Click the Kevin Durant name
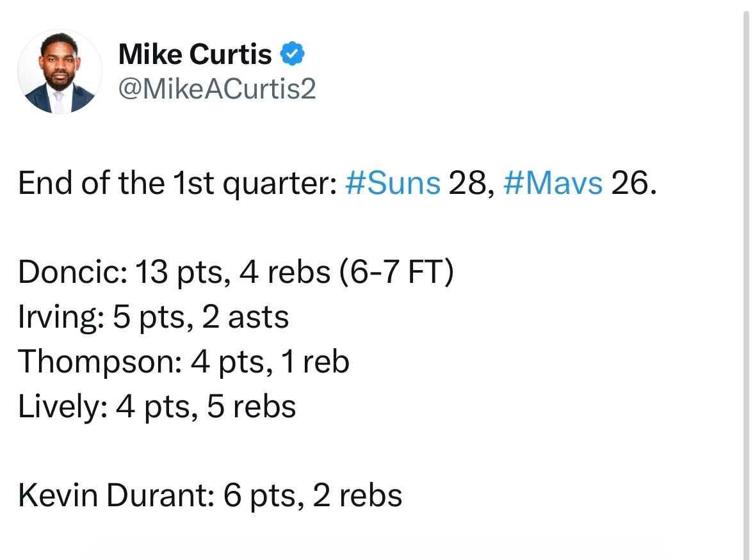 click(115, 495)
